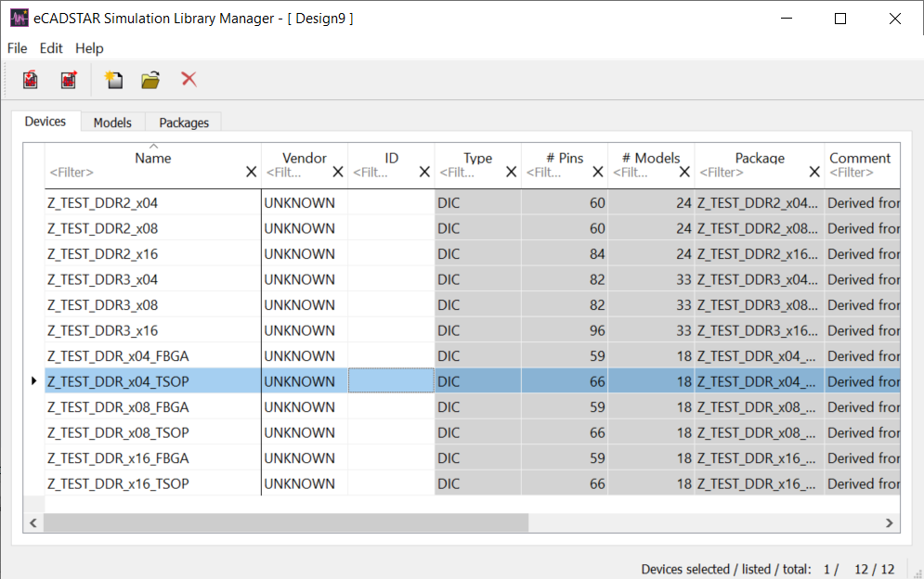Screen dimensions: 924x579
Task: Click the 84 pins cell for Z_TEST_DDR2_x16
Action: coord(565,254)
